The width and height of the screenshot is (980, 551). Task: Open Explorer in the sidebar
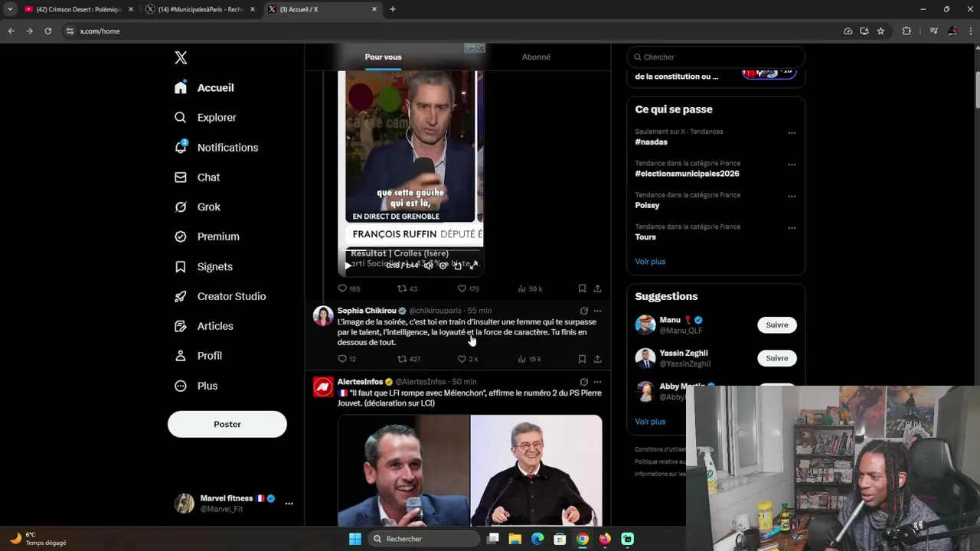(205, 117)
